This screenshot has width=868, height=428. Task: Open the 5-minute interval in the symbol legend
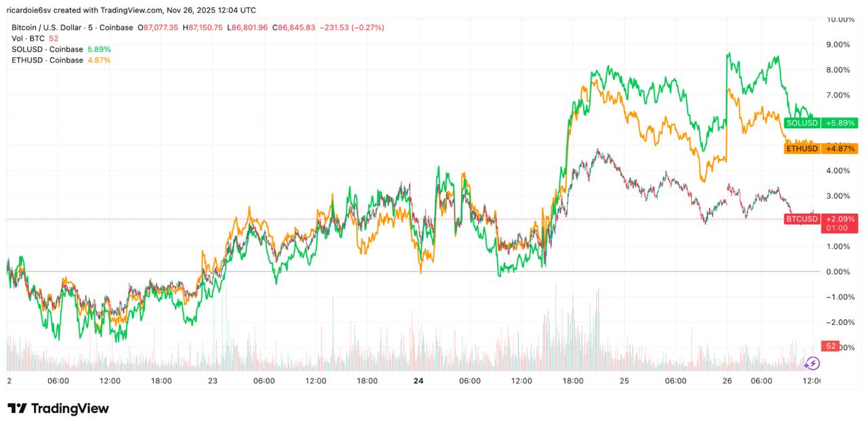tap(92, 27)
